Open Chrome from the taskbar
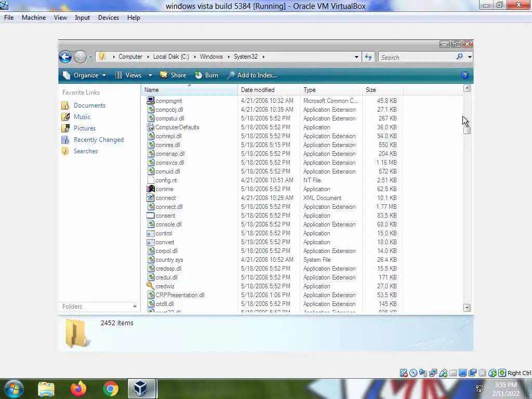The height and width of the screenshot is (399, 532). [111, 389]
